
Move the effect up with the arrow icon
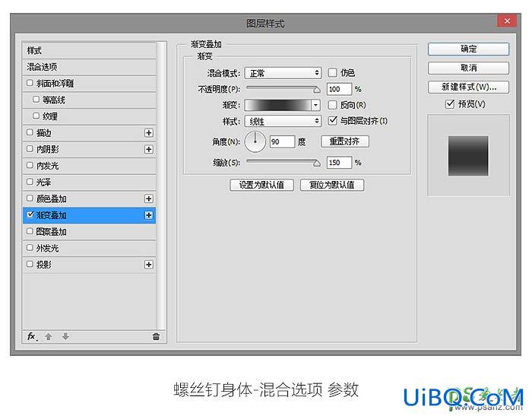click(49, 337)
